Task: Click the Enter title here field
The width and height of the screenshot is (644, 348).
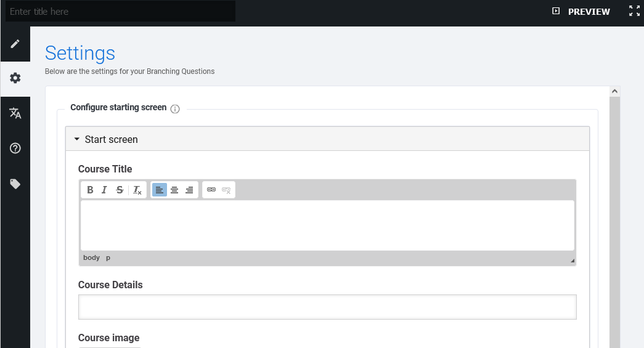Action: click(x=120, y=12)
